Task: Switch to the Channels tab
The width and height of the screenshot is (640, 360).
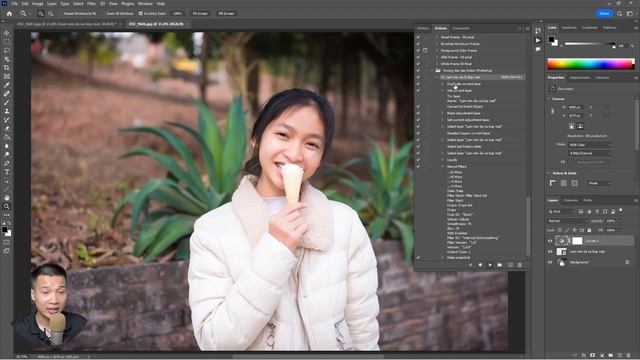Action: pos(571,200)
